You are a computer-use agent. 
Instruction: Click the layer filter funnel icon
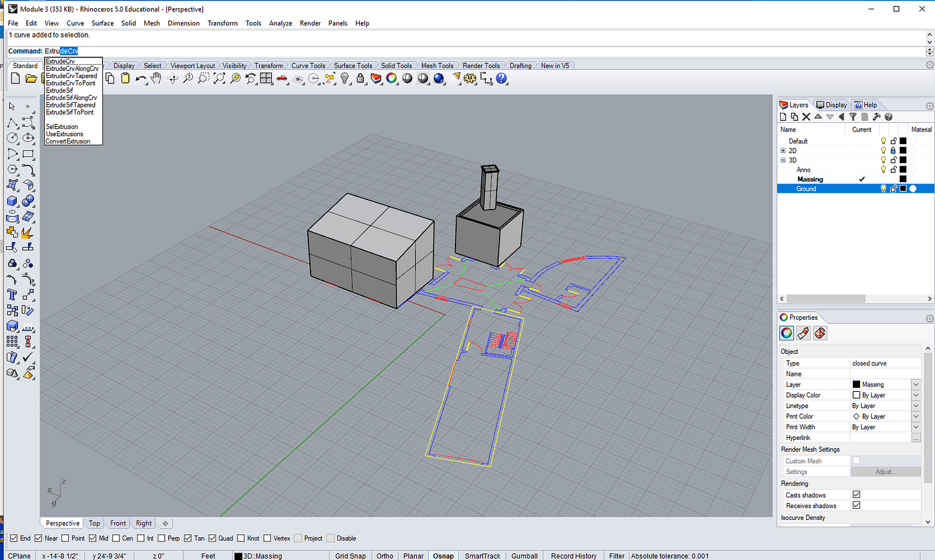click(853, 117)
